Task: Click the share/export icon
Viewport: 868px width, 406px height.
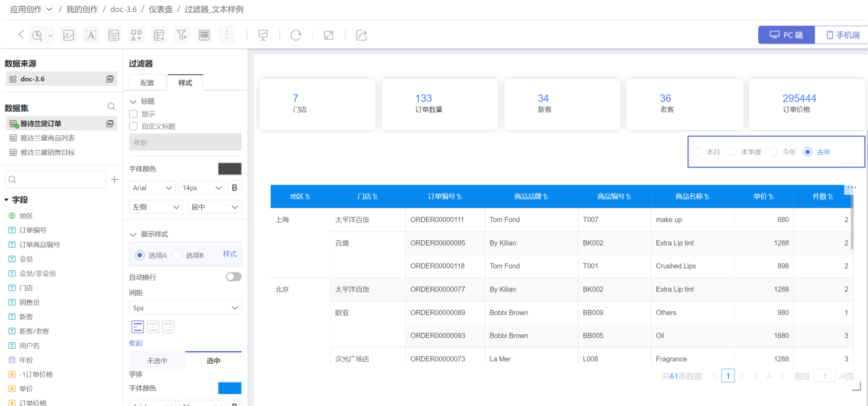Action: 362,35
